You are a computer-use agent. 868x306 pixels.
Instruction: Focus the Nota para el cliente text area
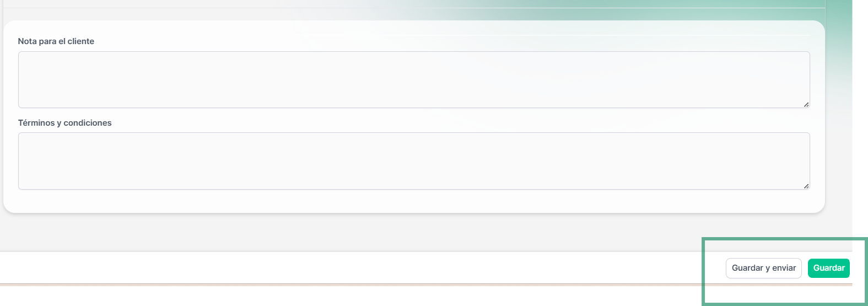coord(414,79)
